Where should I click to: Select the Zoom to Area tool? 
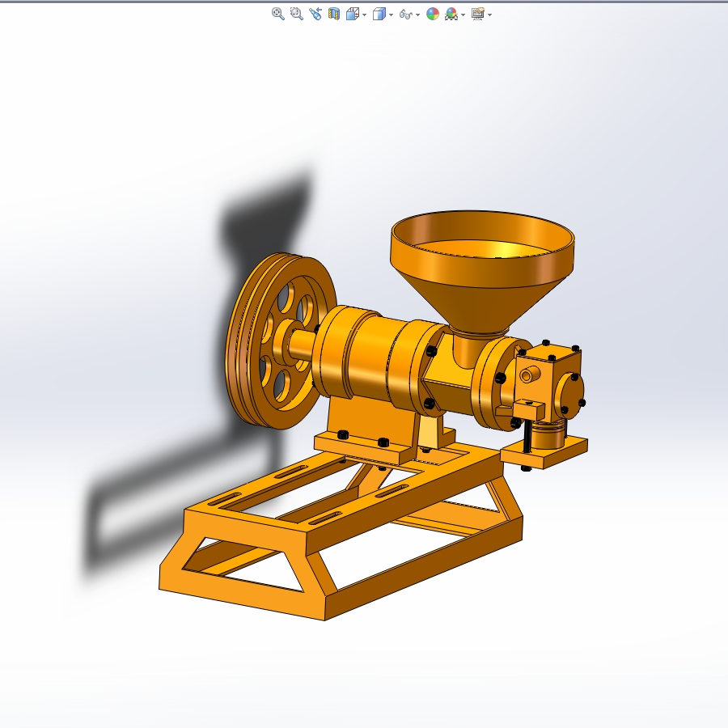pos(296,14)
